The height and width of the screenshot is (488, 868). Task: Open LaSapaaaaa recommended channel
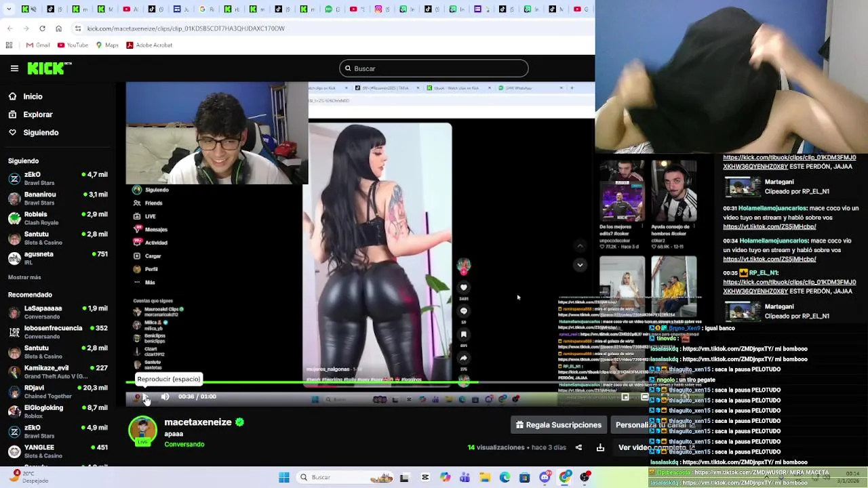coord(58,312)
